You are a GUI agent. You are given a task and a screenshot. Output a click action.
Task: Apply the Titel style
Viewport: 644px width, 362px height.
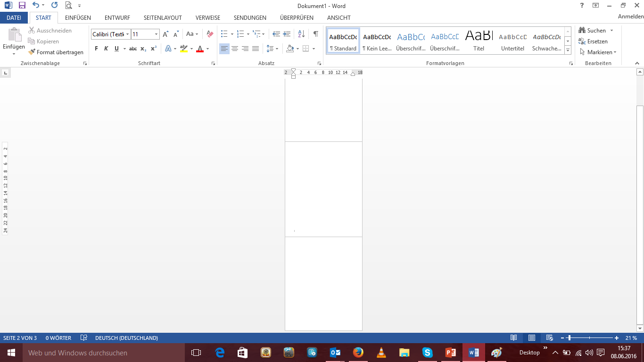[479, 41]
